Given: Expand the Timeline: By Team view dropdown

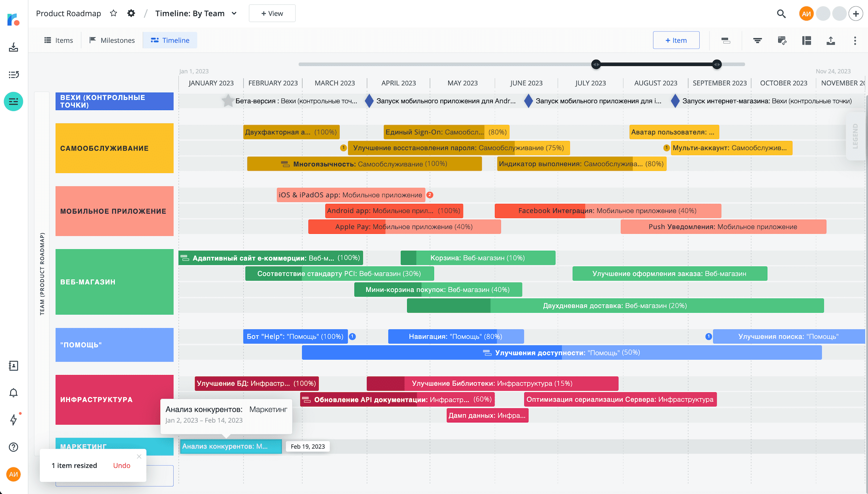Looking at the screenshot, I should coord(234,14).
